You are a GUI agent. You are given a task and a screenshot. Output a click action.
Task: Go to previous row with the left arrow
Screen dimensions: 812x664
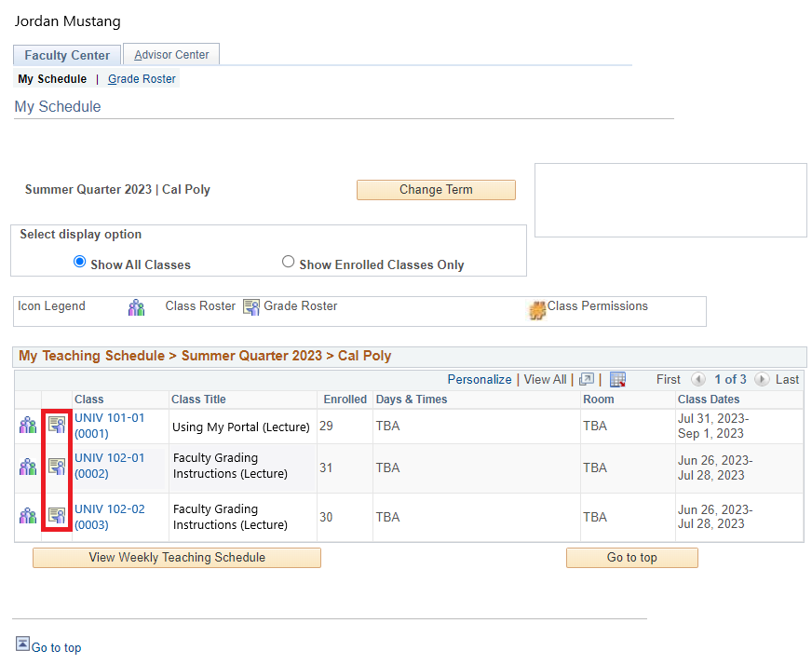coord(698,380)
